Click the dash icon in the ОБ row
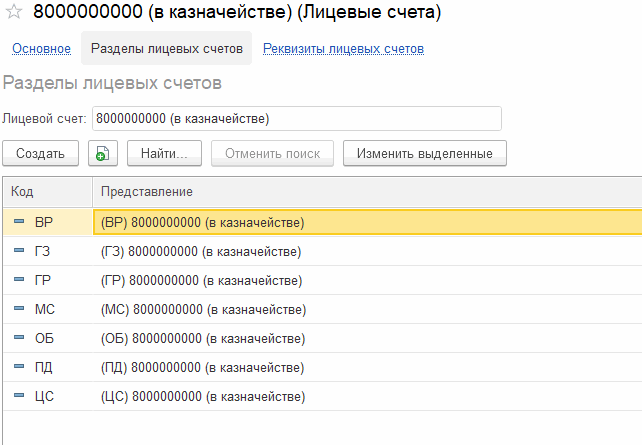The width and height of the screenshot is (642, 445). click(19, 338)
